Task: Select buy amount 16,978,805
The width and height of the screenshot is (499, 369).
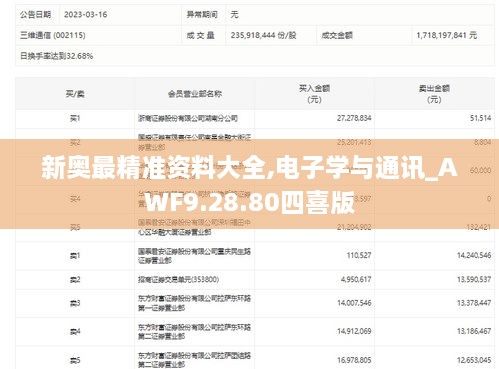Action: click(x=354, y=360)
